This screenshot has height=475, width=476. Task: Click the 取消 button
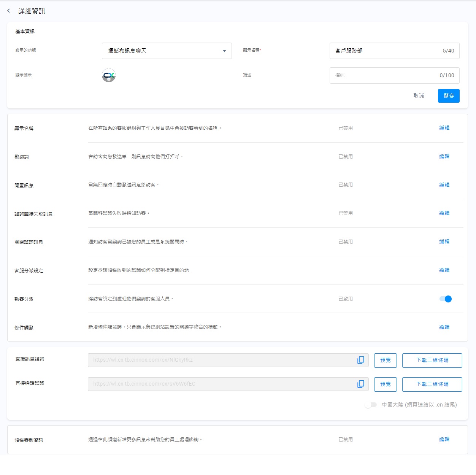(419, 96)
